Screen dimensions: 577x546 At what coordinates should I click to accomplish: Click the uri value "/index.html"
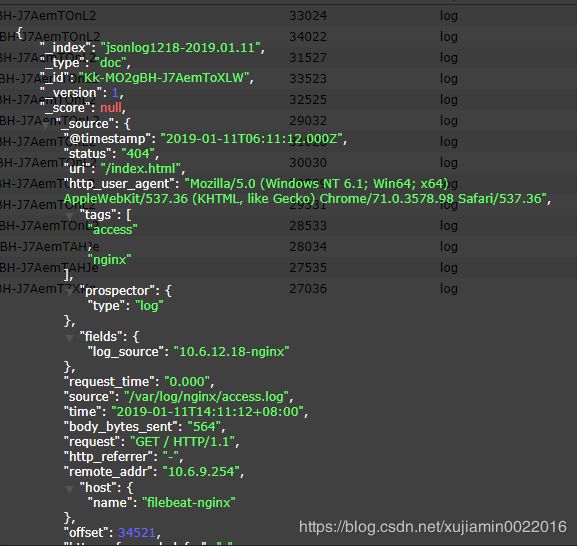[x=141, y=169]
